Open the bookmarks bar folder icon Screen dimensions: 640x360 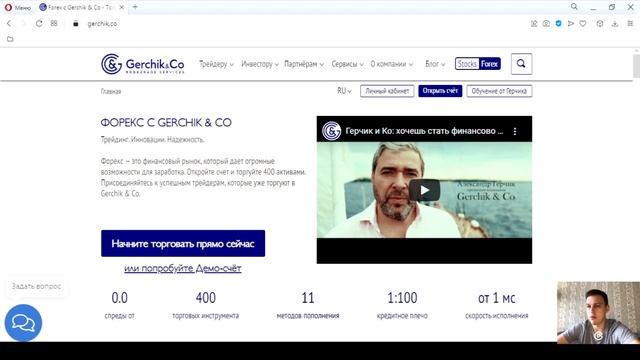click(10, 39)
